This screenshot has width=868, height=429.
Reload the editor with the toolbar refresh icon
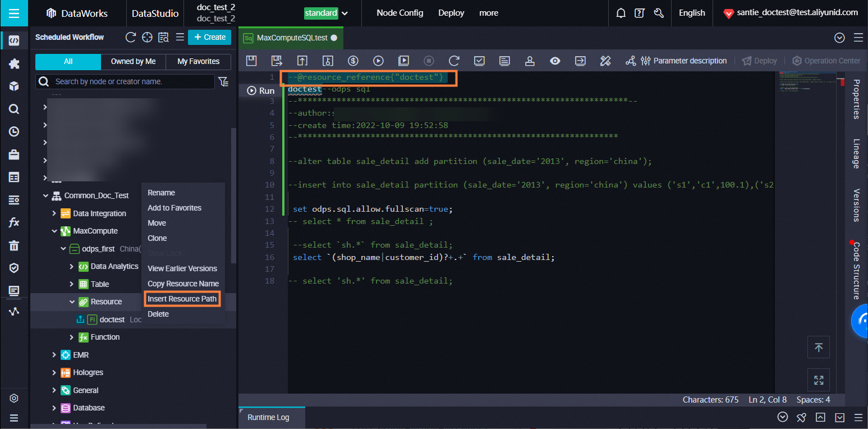454,61
